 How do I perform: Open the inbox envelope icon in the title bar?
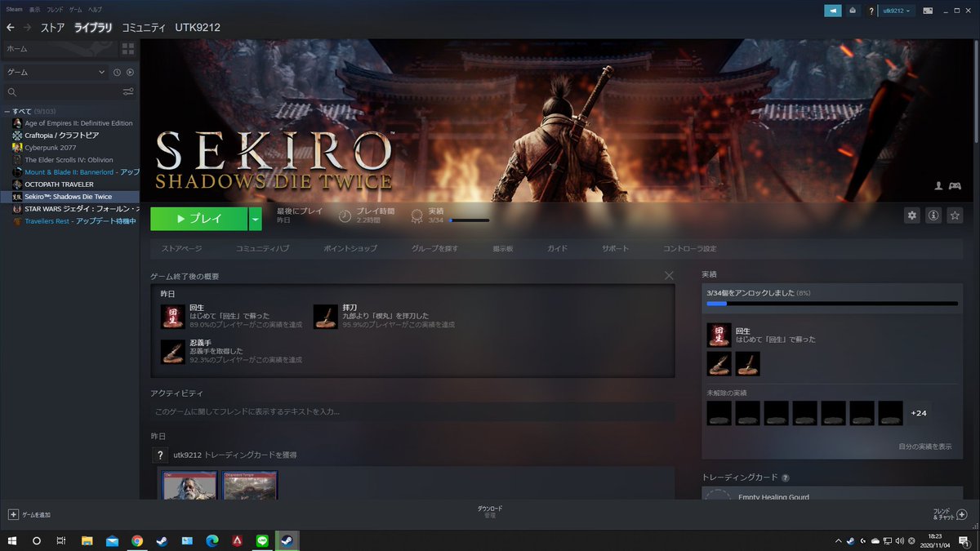point(853,11)
